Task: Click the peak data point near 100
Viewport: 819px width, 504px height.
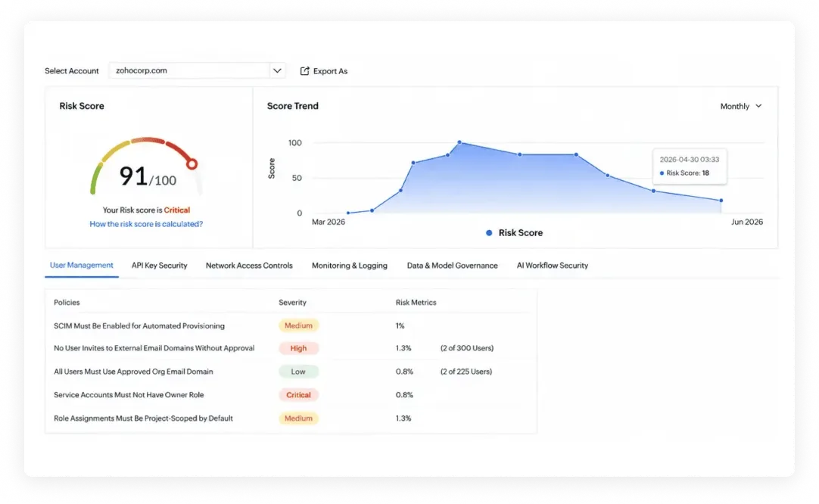Action: 459,142
